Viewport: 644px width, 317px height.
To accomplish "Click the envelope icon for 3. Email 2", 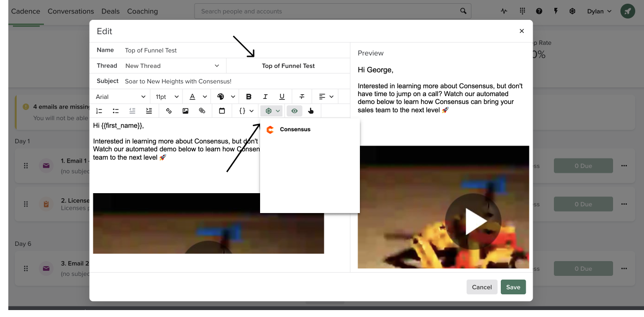I will (x=46, y=268).
